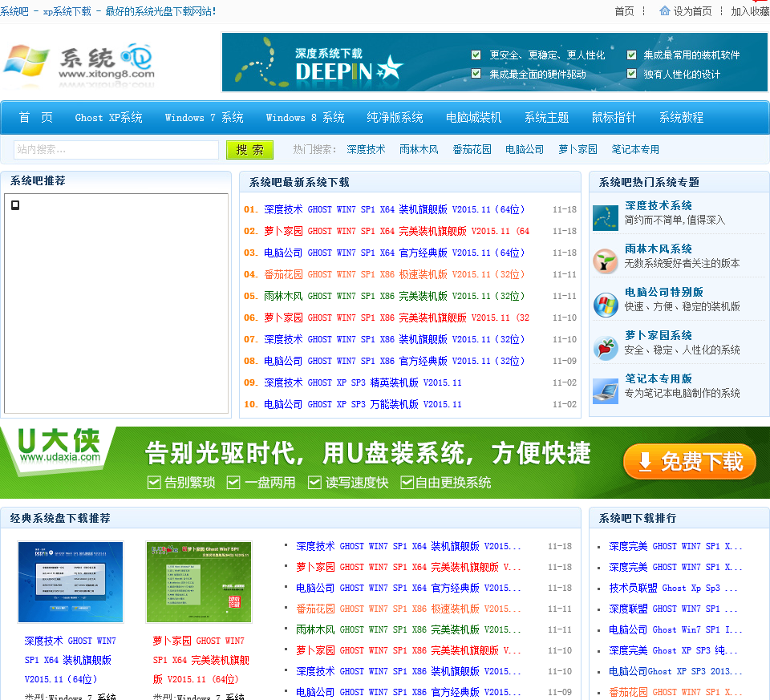Open item 04 番茄花园 WIN7 X86 极速装机版

[x=395, y=274]
